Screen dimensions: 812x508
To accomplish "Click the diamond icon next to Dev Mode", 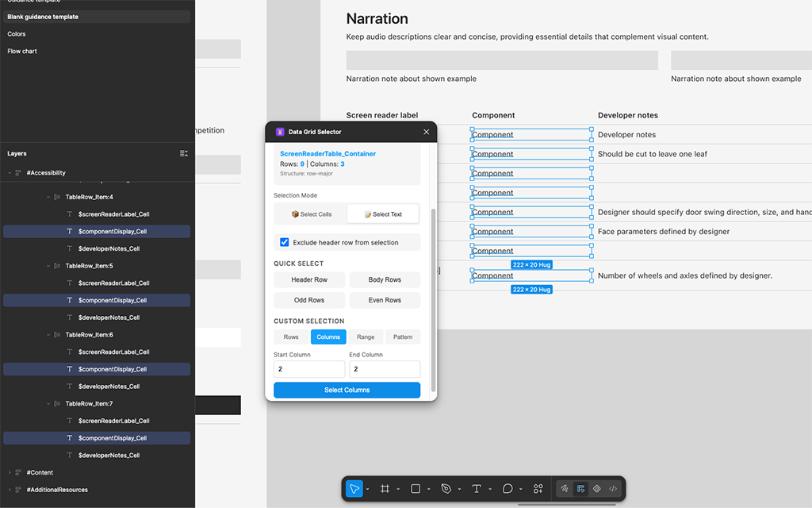I will tap(596, 488).
